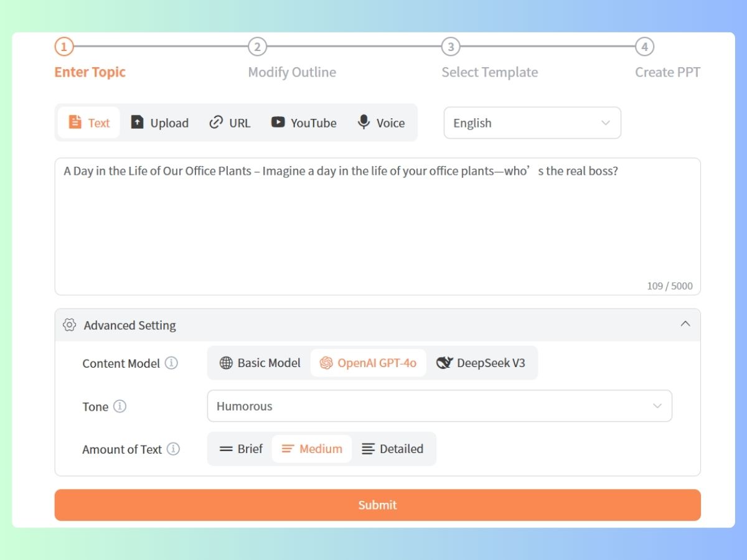The image size is (747, 560).
Task: Click the info icon next to Tone
Action: point(120,406)
